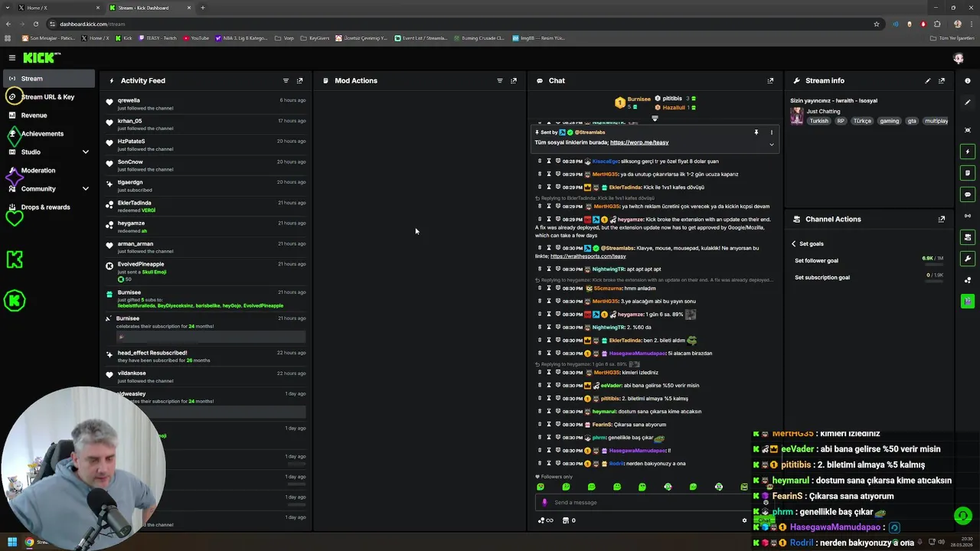Select the Turkish stream tag
This screenshot has height=551, width=980.
click(819, 121)
